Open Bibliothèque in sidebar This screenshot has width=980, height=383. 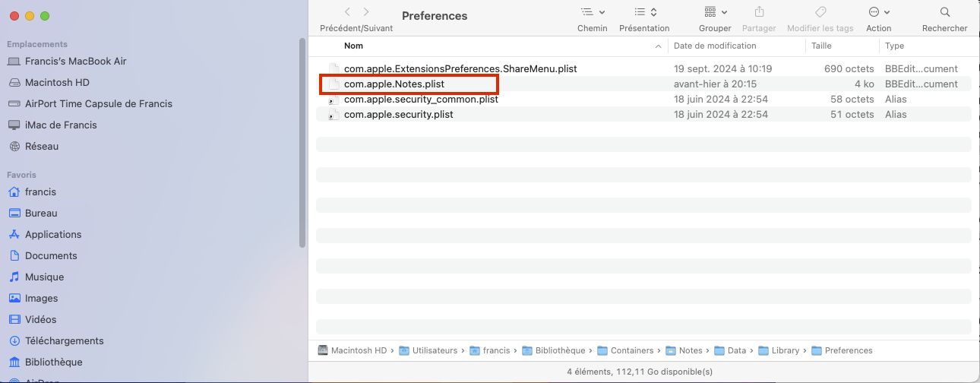click(53, 362)
